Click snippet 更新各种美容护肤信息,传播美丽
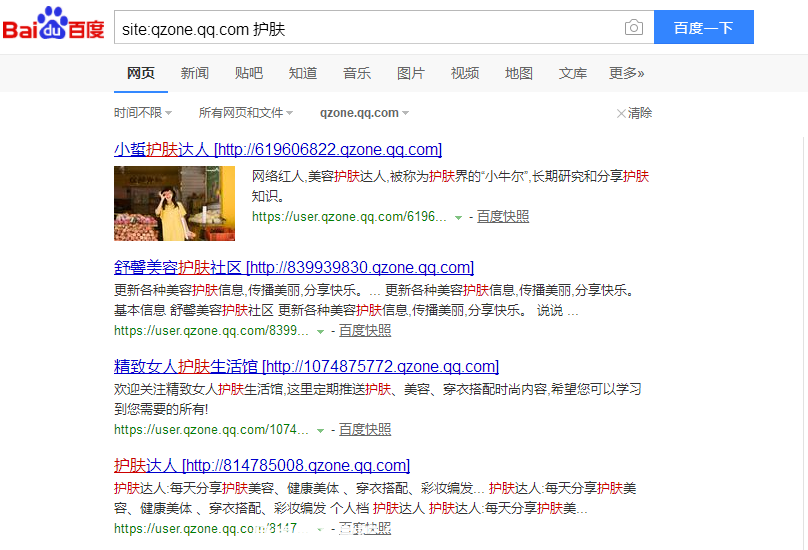808x550 pixels. coord(374,301)
